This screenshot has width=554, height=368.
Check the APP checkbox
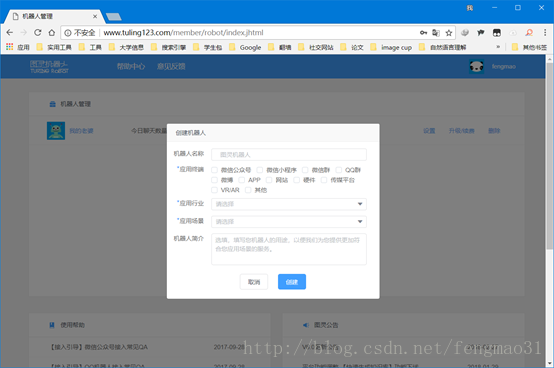coord(242,180)
